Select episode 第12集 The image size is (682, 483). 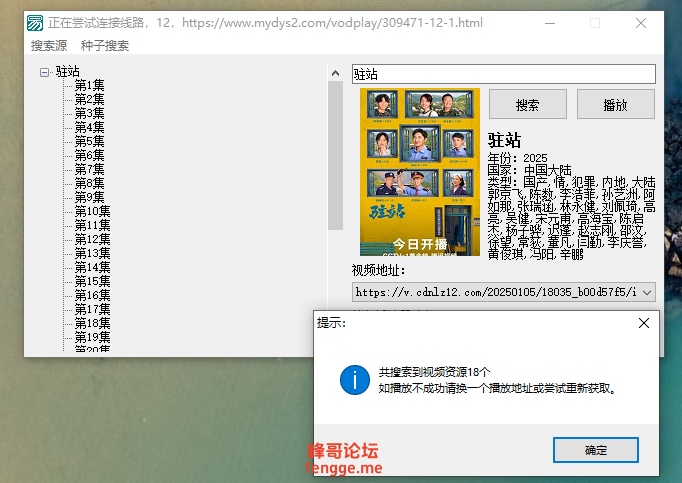[92, 239]
